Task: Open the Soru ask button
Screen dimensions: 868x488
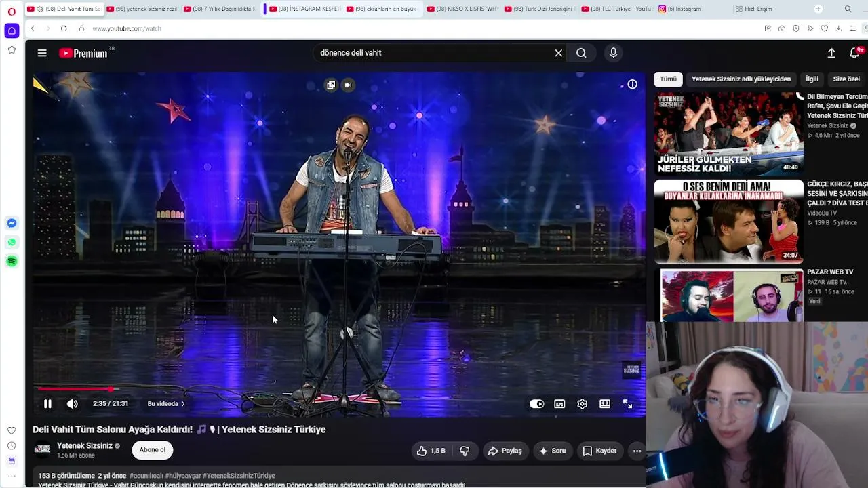Action: (x=552, y=451)
